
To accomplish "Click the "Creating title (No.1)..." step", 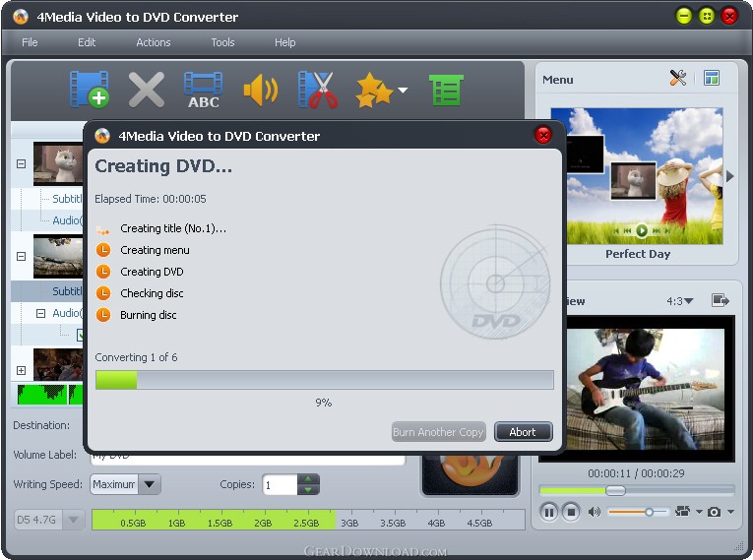I will click(173, 228).
